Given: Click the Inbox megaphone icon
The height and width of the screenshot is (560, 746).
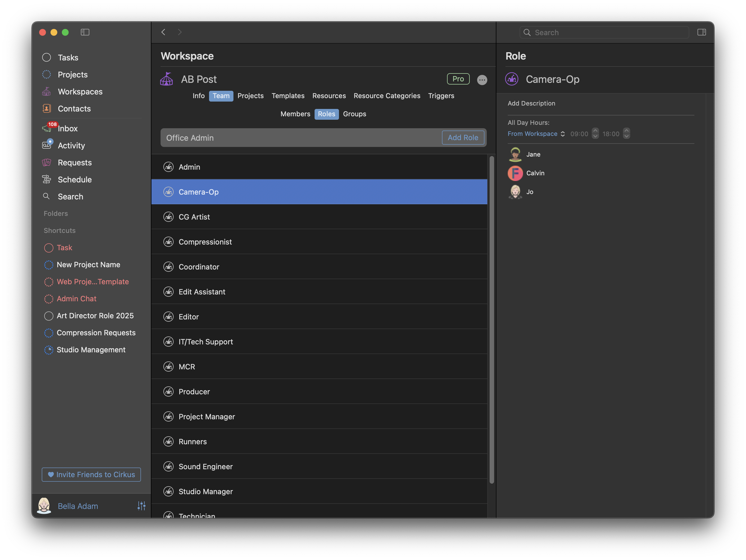Looking at the screenshot, I should pos(47,129).
